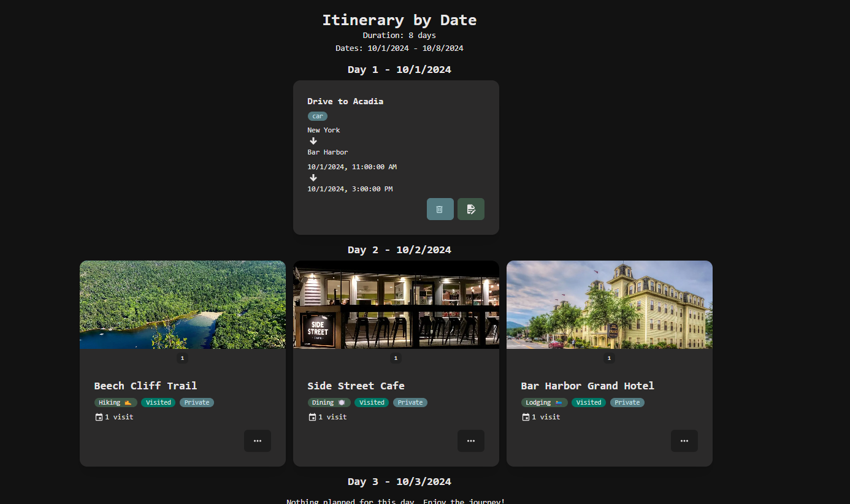The width and height of the screenshot is (850, 504).
Task: Click the hiking boot icon in the Hiking tag
Action: coord(128,402)
